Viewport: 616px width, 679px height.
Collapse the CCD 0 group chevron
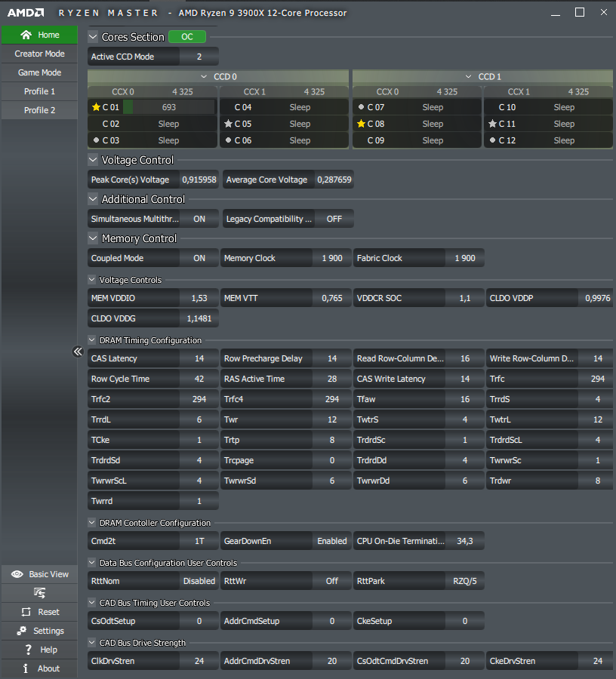pyautogui.click(x=204, y=77)
